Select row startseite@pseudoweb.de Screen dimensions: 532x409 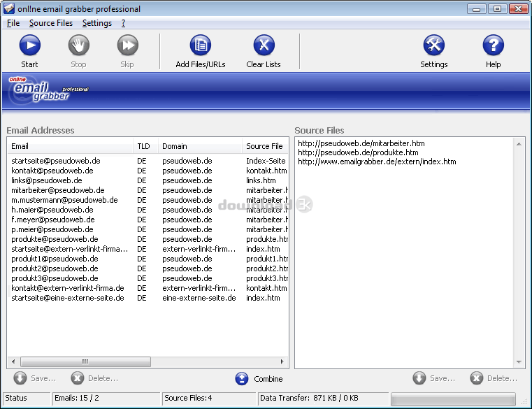pyautogui.click(x=148, y=161)
